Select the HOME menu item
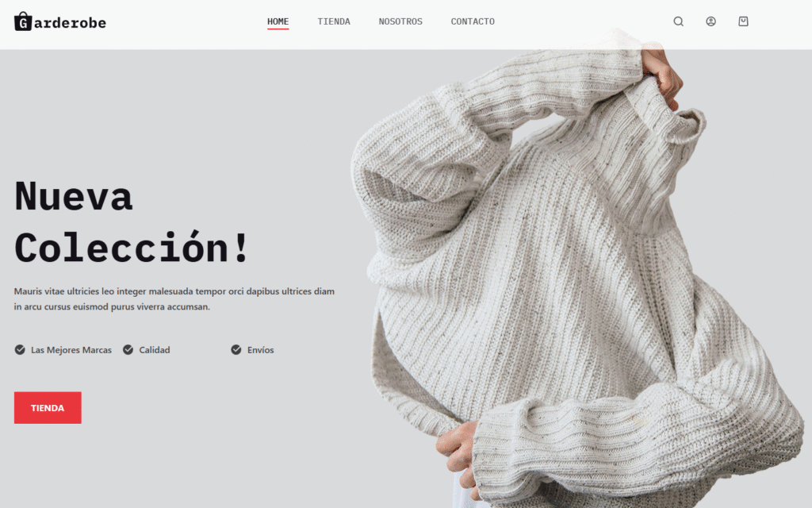Image resolution: width=812 pixels, height=508 pixels. tap(278, 21)
